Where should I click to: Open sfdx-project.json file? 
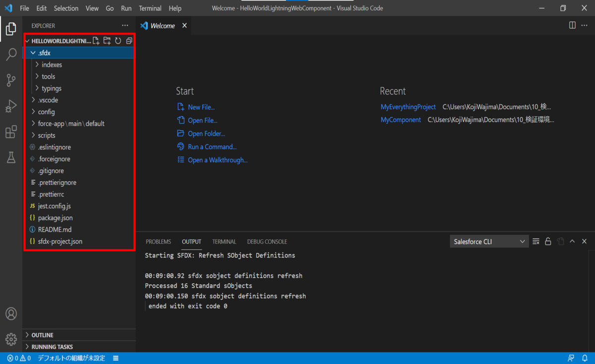(79, 241)
